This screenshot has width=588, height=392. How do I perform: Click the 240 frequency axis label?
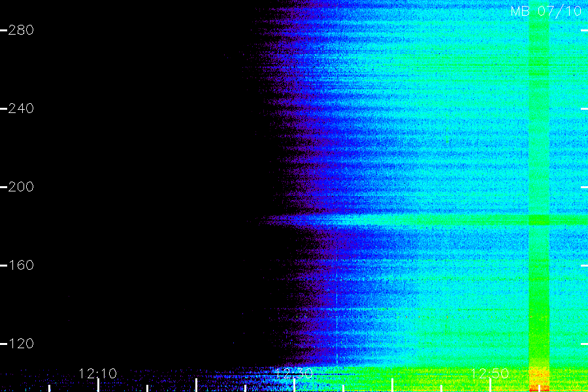[21, 108]
